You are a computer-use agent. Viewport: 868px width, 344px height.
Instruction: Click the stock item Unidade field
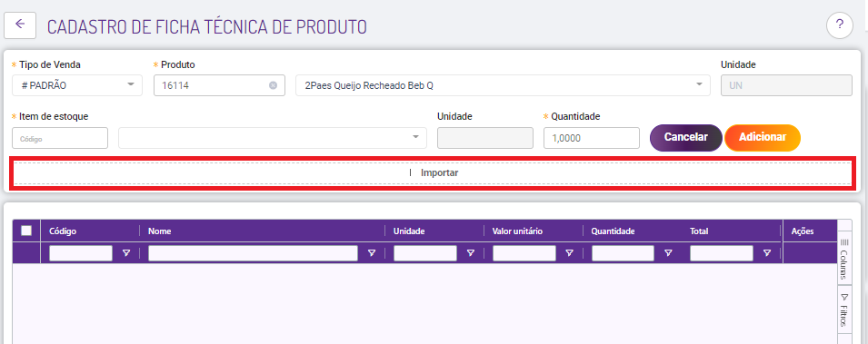click(x=485, y=138)
